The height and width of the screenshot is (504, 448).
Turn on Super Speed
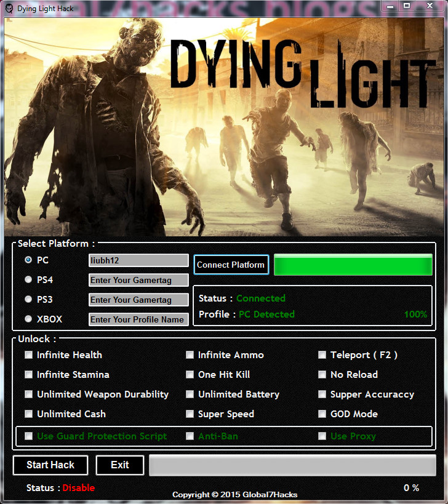pos(190,414)
